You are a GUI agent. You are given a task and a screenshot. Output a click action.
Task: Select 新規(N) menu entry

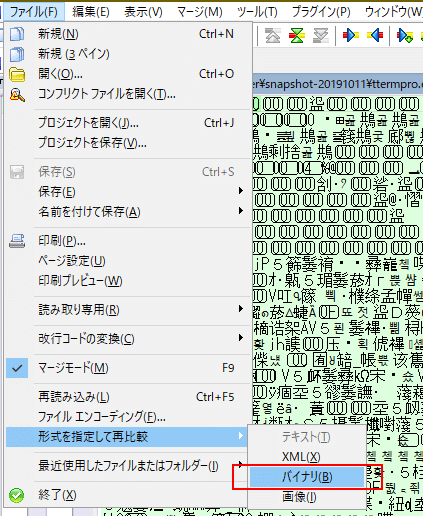coord(128,34)
